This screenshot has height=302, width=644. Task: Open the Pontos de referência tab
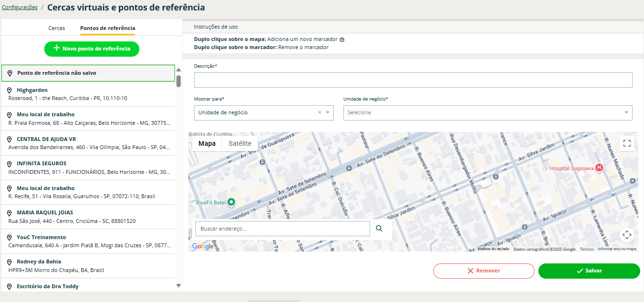tap(107, 28)
